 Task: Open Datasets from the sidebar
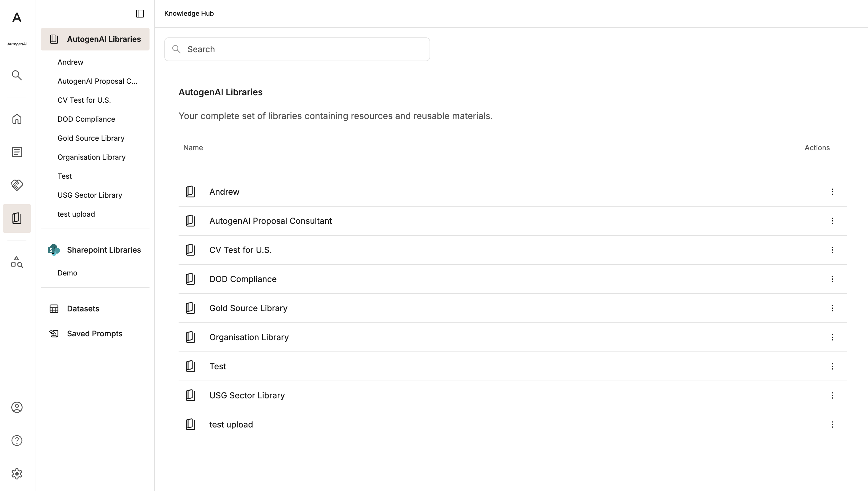click(95, 309)
